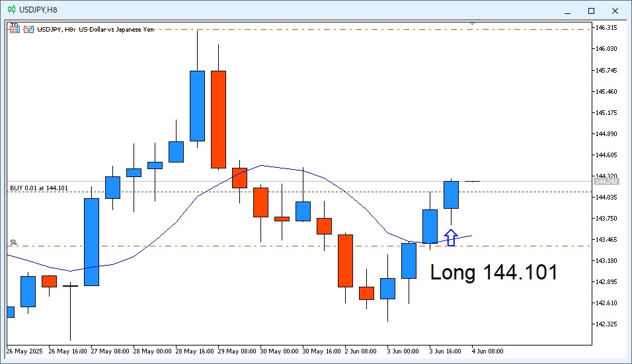632x364 pixels.
Task: Click the '28 May 16:00' time label
Action: [x=194, y=351]
